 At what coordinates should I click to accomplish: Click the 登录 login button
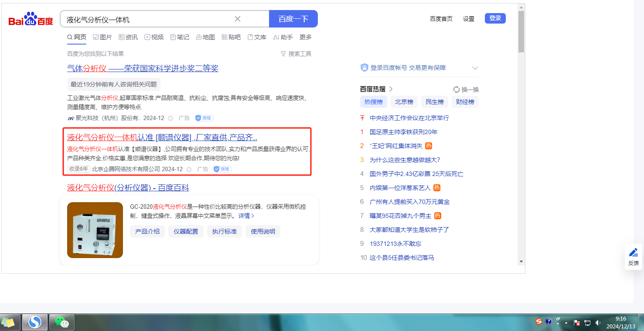point(495,18)
